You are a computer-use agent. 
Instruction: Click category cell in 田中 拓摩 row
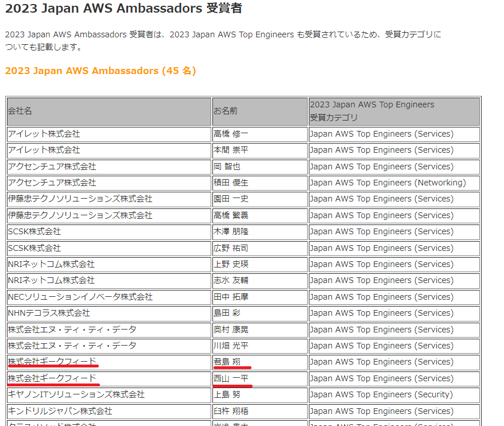[394, 297]
